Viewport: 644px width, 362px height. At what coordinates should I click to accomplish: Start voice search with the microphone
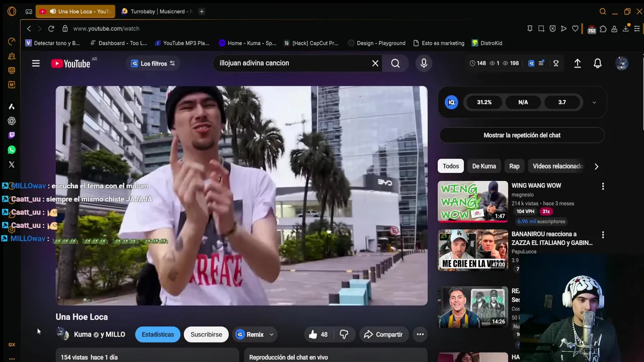coord(424,63)
